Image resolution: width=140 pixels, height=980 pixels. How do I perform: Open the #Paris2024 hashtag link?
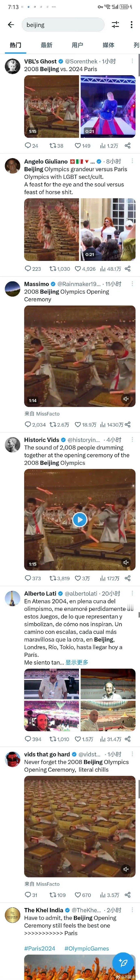(x=40, y=948)
